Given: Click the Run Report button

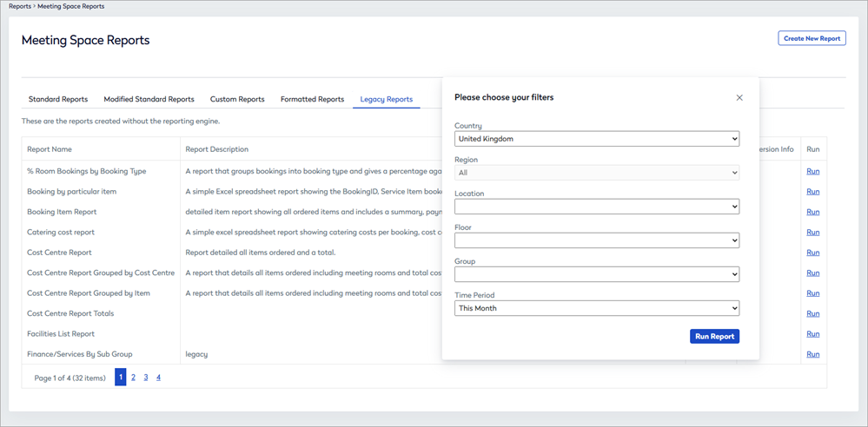Looking at the screenshot, I should click(714, 337).
